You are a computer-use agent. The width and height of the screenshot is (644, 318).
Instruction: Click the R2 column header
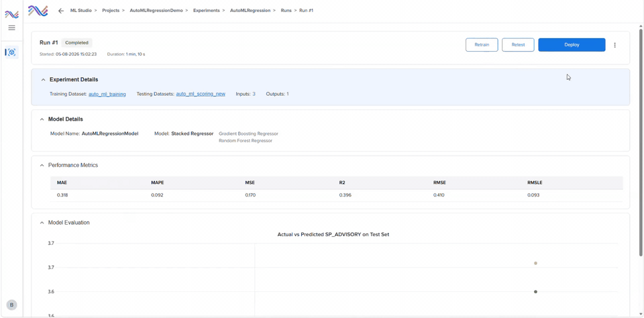point(342,183)
